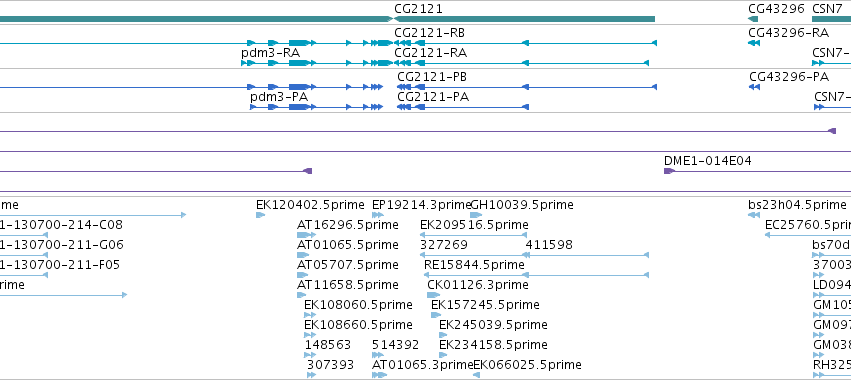Select the EK066025.5prime arrowhead
The width and height of the screenshot is (851, 380).
(477, 375)
